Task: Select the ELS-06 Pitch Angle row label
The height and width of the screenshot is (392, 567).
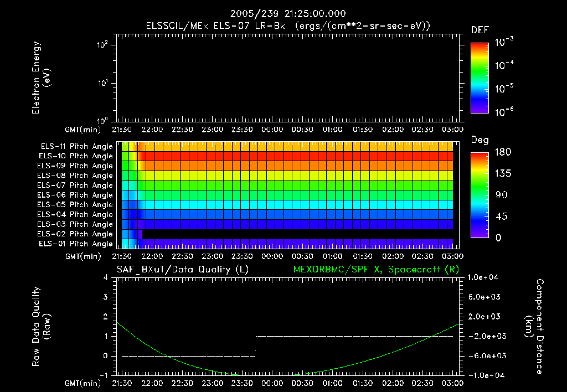Action: pyautogui.click(x=75, y=195)
